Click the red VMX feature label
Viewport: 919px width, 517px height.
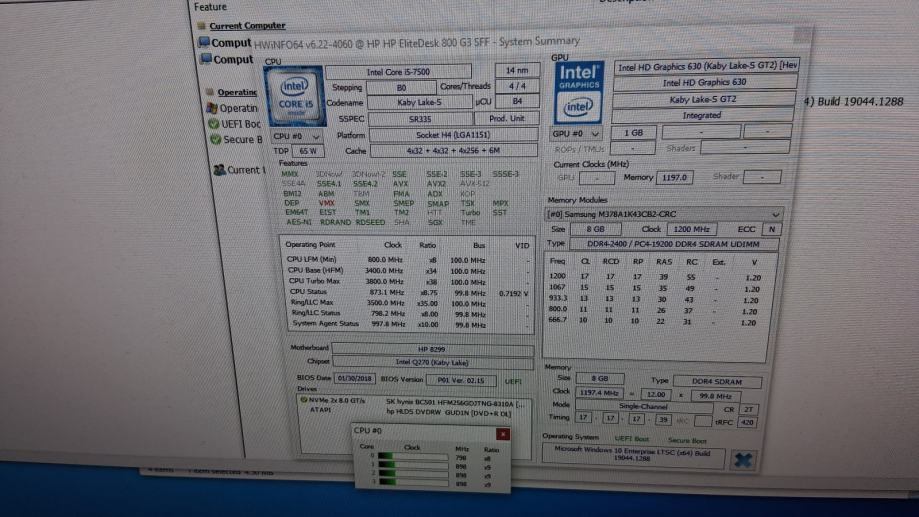[x=327, y=203]
